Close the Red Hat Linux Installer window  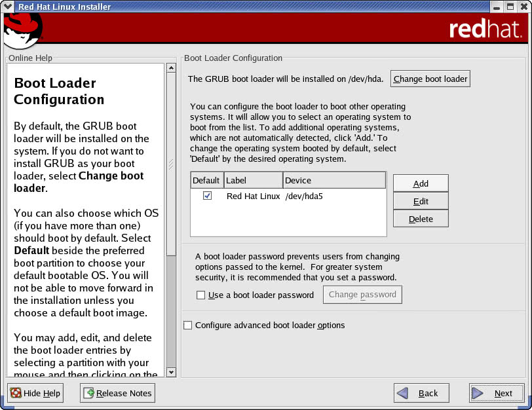(x=524, y=7)
